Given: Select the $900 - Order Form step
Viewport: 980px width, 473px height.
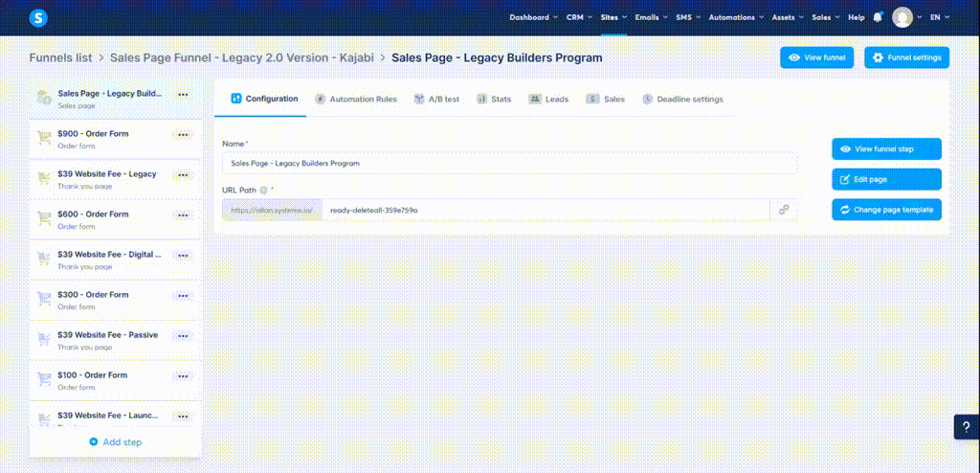Looking at the screenshot, I should pyautogui.click(x=116, y=139).
